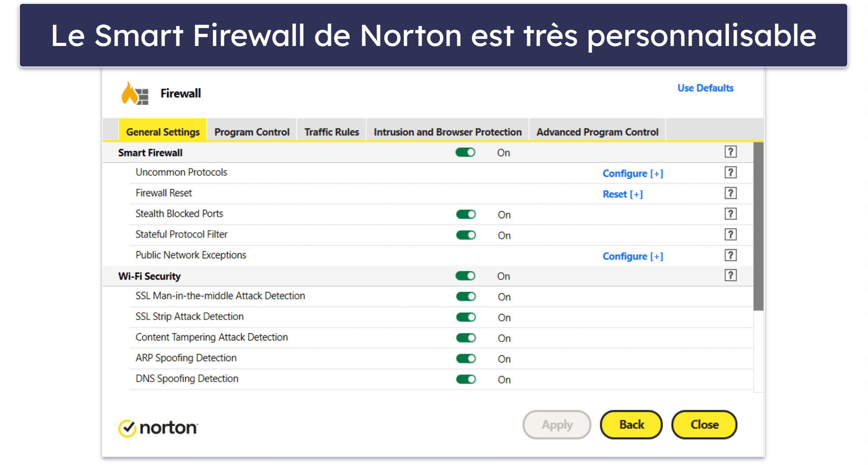Expand Configure for Uncommon Protocols
Screen dimensions: 868x465
coord(633,173)
